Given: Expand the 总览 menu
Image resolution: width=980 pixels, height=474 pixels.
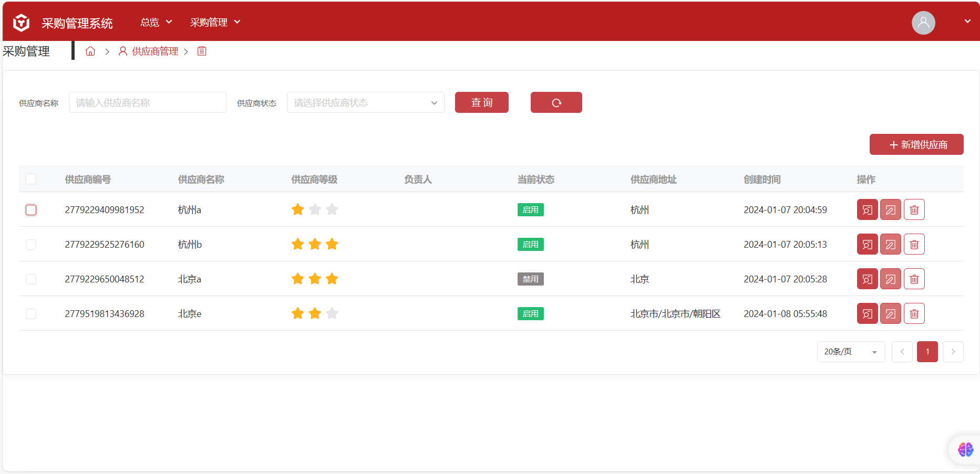Looking at the screenshot, I should tap(156, 22).
